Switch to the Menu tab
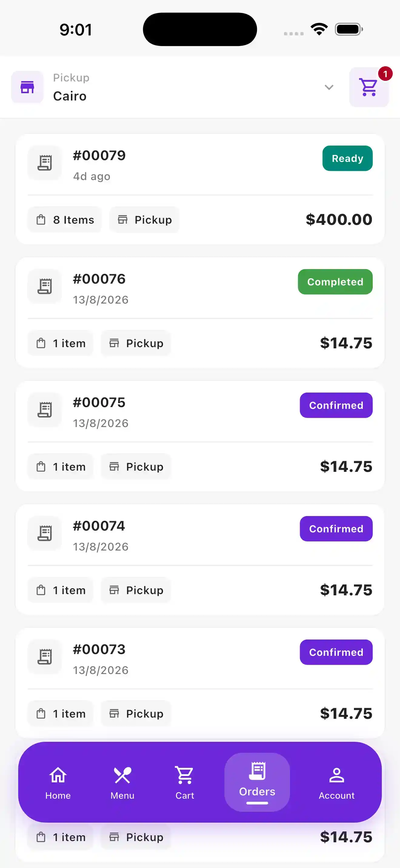The width and height of the screenshot is (400, 868). [122, 783]
